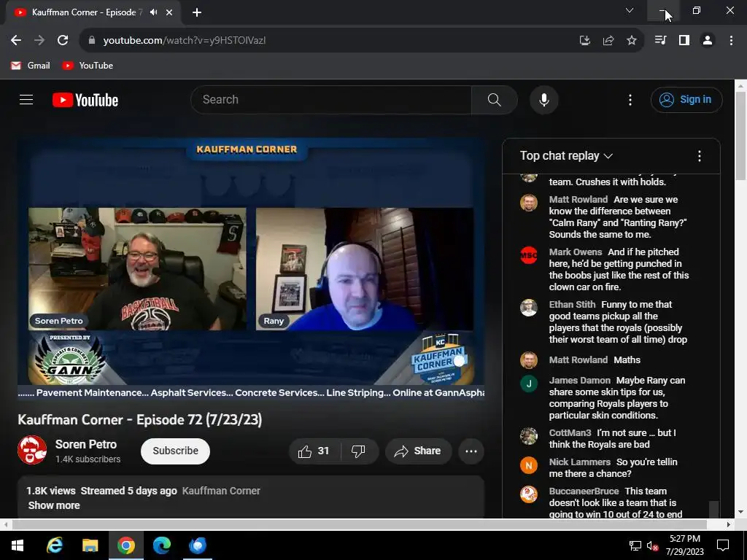Click the Kauffman Corner - Episode 72 title

pos(139,420)
